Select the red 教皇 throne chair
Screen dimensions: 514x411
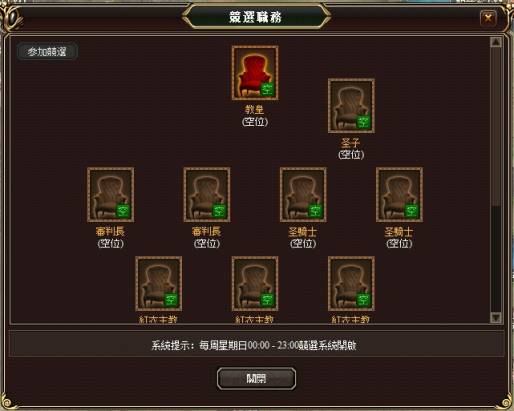point(255,73)
